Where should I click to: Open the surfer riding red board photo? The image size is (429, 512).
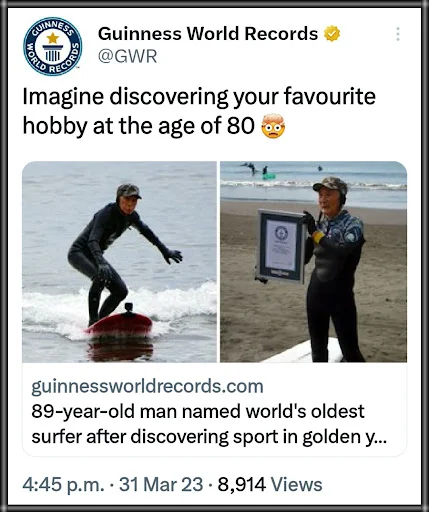click(x=119, y=262)
